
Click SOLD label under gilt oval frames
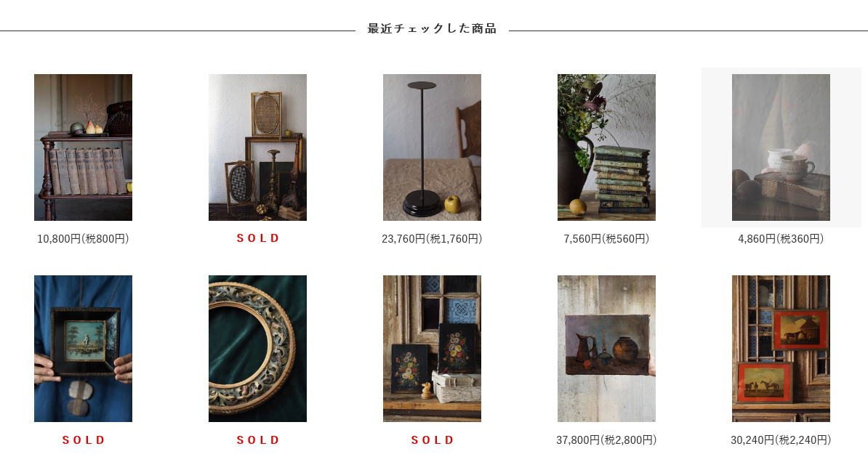pyautogui.click(x=258, y=238)
